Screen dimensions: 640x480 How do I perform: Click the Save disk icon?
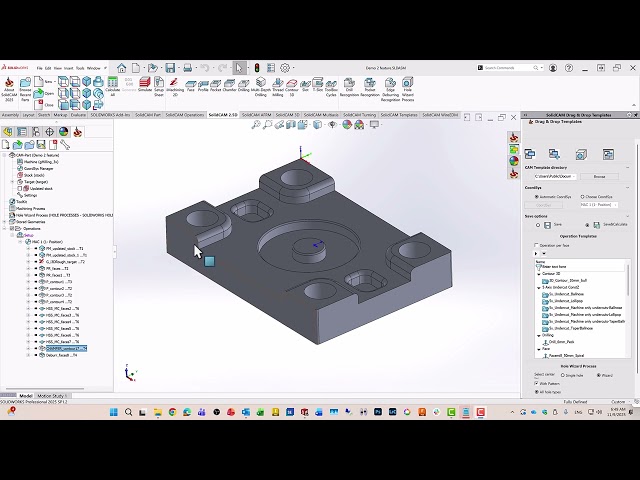point(170,68)
